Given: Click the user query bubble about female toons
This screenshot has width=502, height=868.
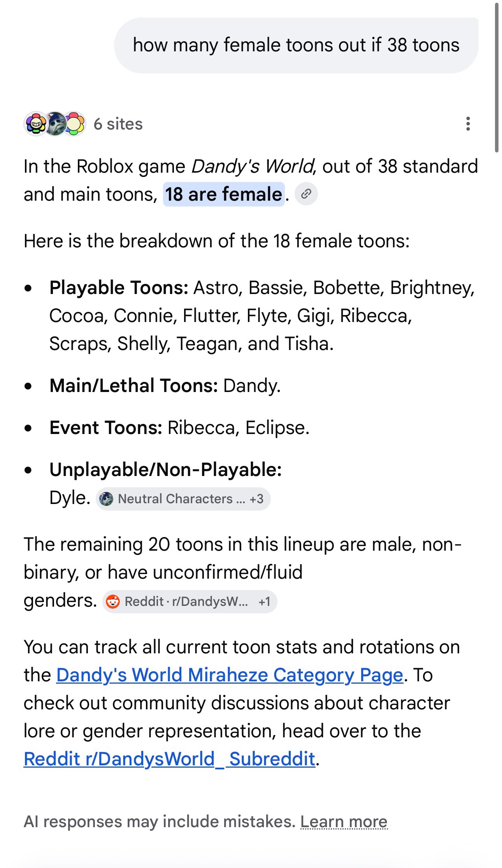Looking at the screenshot, I should [296, 45].
